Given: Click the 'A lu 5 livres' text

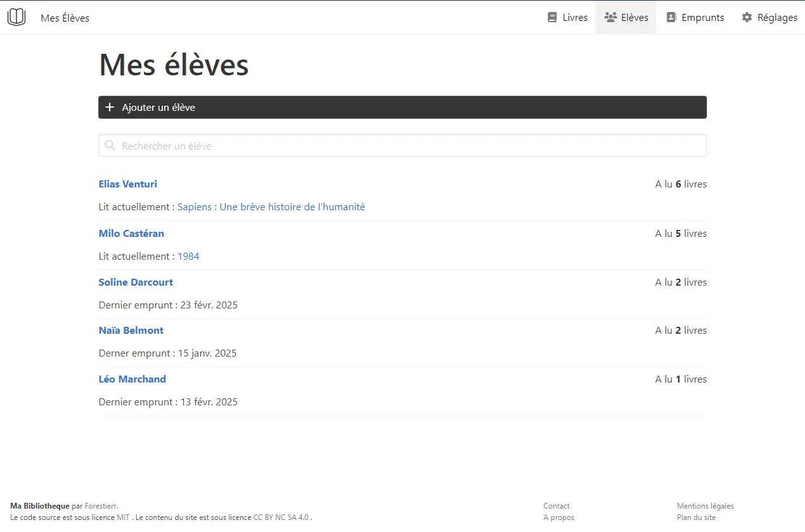Looking at the screenshot, I should click(x=681, y=234).
